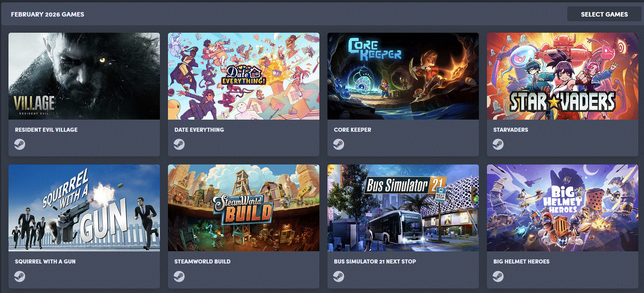
Task: Open the Bus Simulator 21 cover image
Action: tap(403, 208)
